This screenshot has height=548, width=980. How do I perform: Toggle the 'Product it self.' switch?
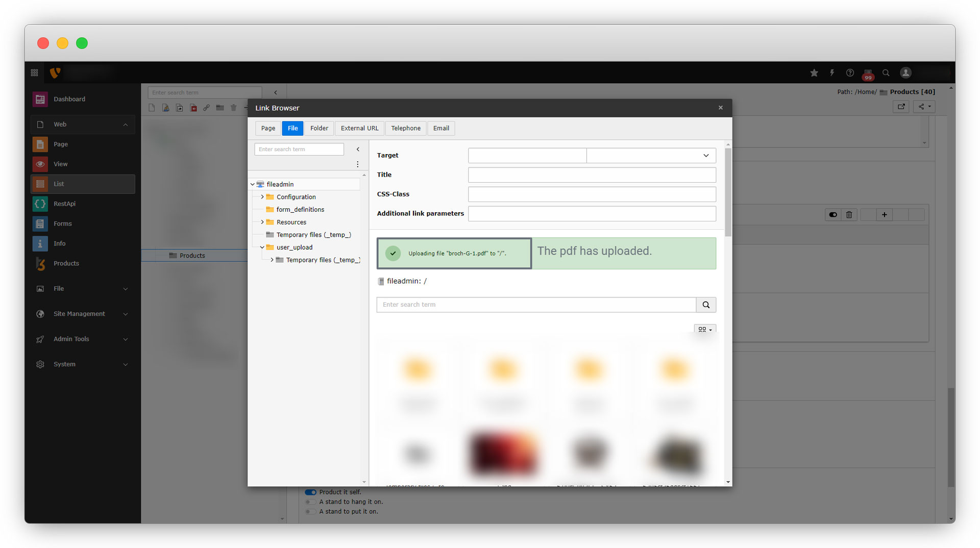310,492
